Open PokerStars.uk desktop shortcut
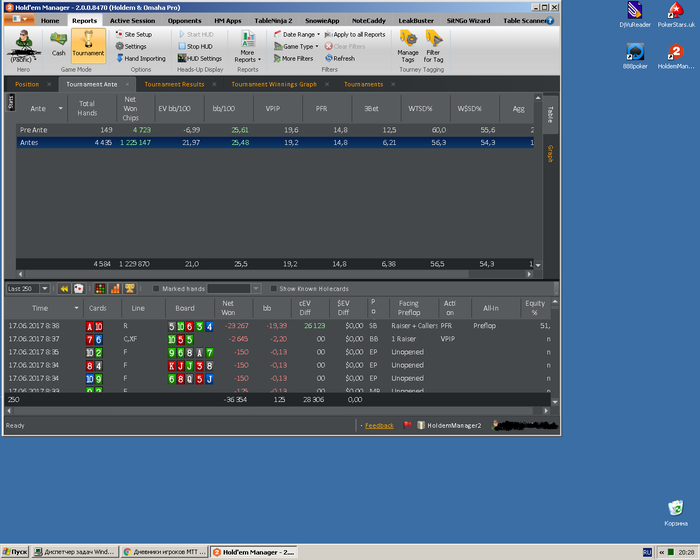The width and height of the screenshot is (700, 560). (x=676, y=14)
